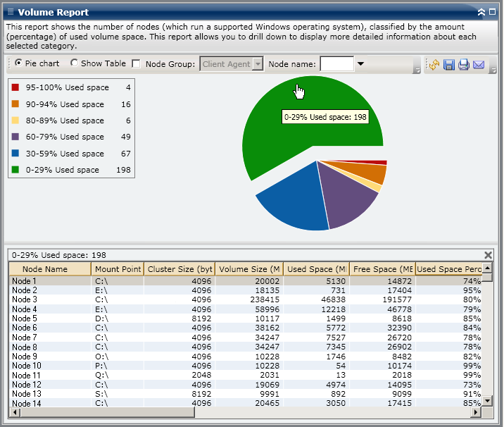This screenshot has width=504, height=427.
Task: Click the Print report icon
Action: (x=463, y=64)
